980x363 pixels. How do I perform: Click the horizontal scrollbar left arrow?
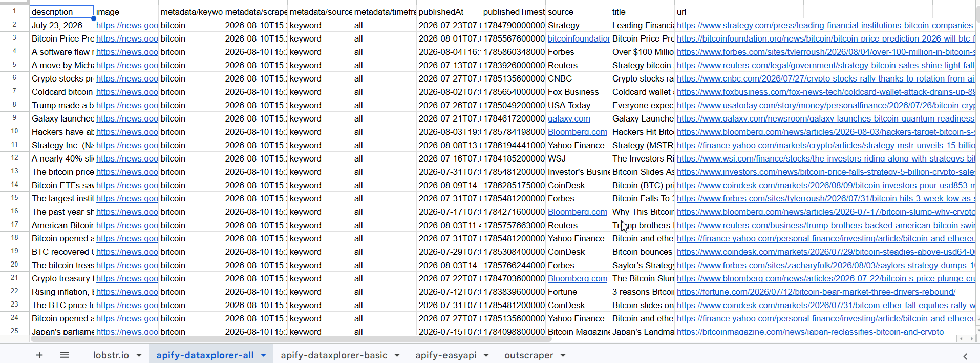pyautogui.click(x=962, y=339)
